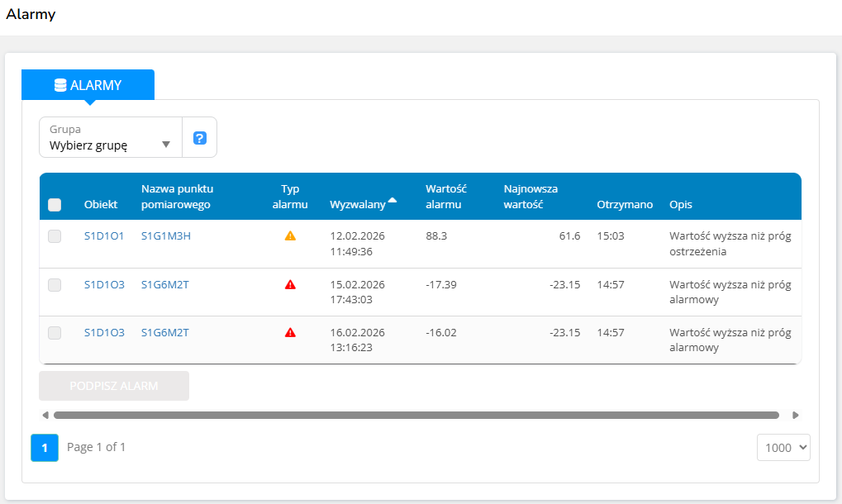The image size is (842, 504).
Task: Open the page size 1000 dropdown
Action: pyautogui.click(x=783, y=447)
